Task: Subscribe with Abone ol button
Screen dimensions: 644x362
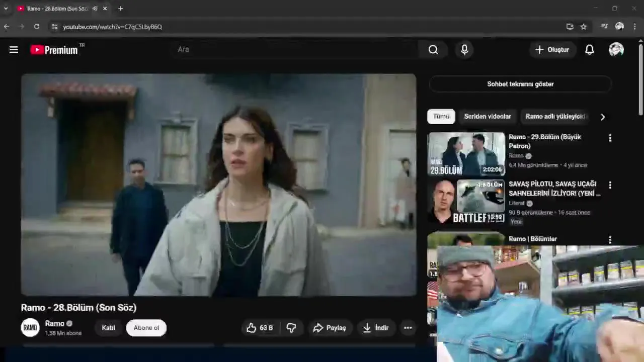Action: [x=146, y=328]
